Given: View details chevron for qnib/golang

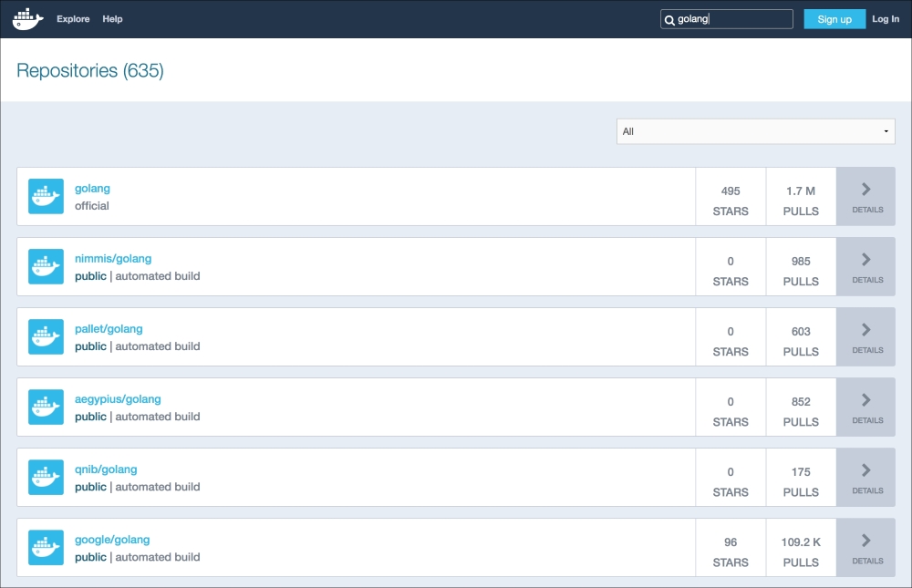Looking at the screenshot, I should pyautogui.click(x=866, y=478).
